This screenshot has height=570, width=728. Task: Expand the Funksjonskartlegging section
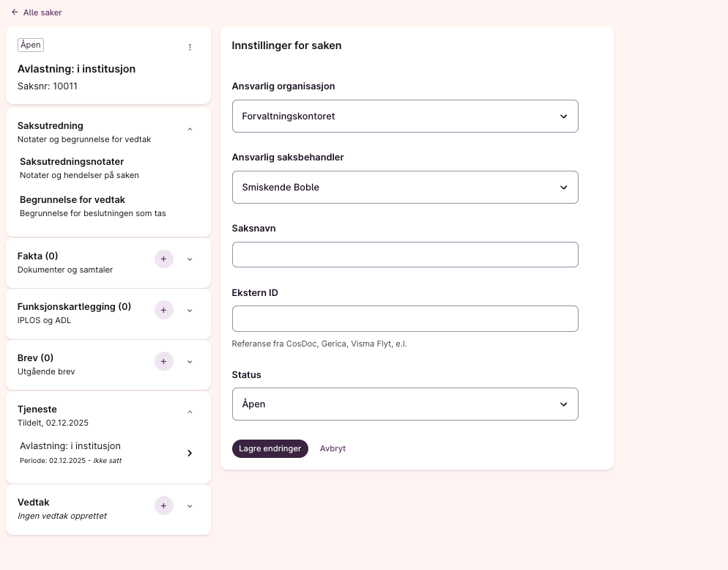coord(190,311)
